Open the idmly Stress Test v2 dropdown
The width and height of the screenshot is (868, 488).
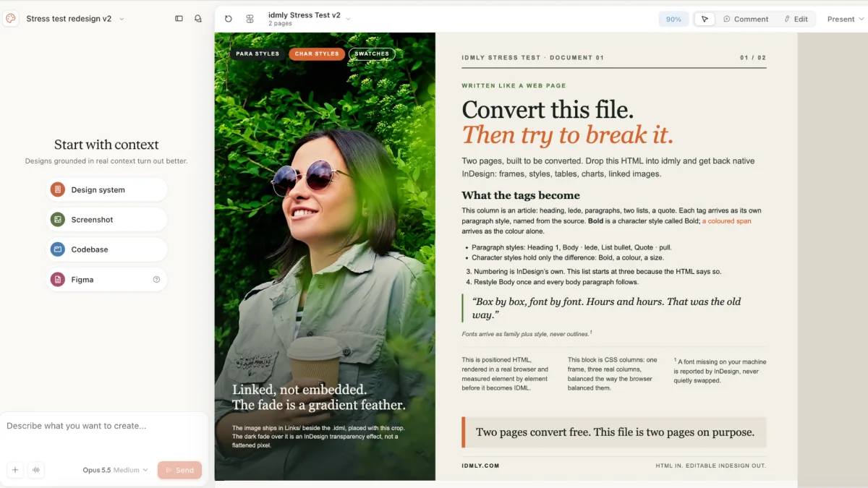(348, 19)
